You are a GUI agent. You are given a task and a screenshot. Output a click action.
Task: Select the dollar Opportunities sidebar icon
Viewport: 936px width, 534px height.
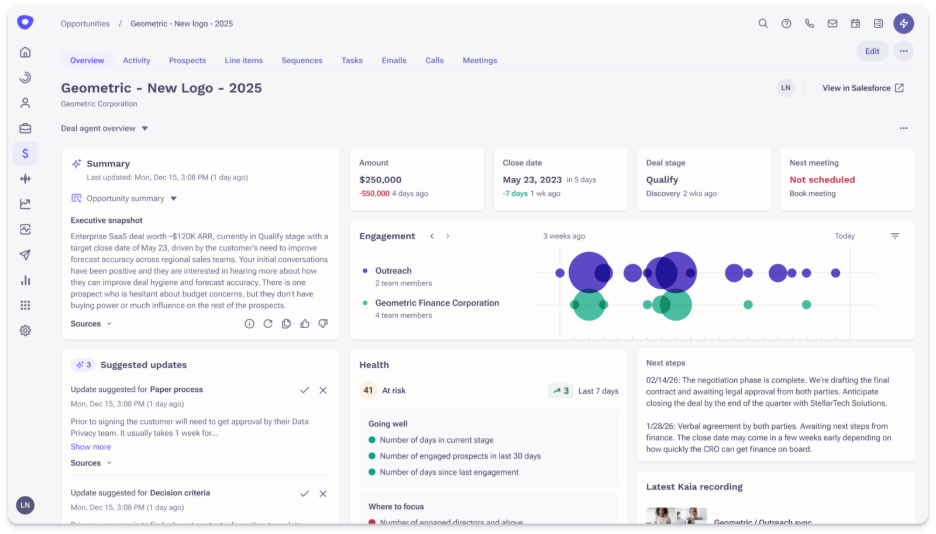[x=25, y=153]
